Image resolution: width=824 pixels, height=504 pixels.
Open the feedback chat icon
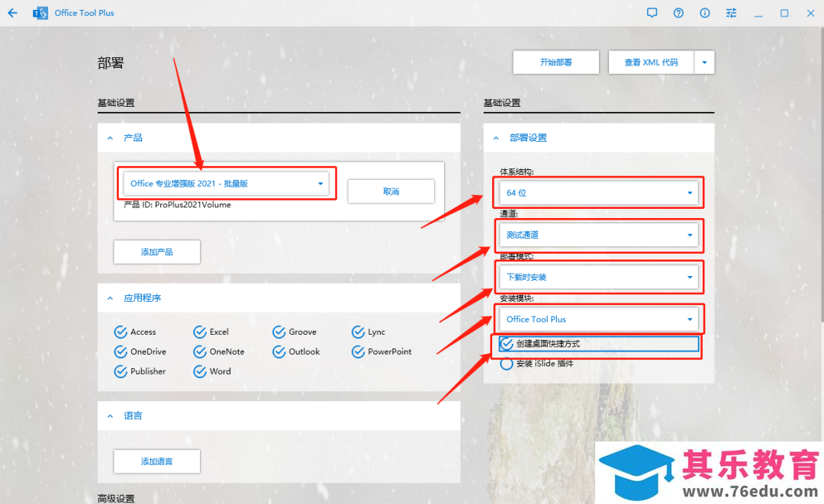pyautogui.click(x=652, y=13)
